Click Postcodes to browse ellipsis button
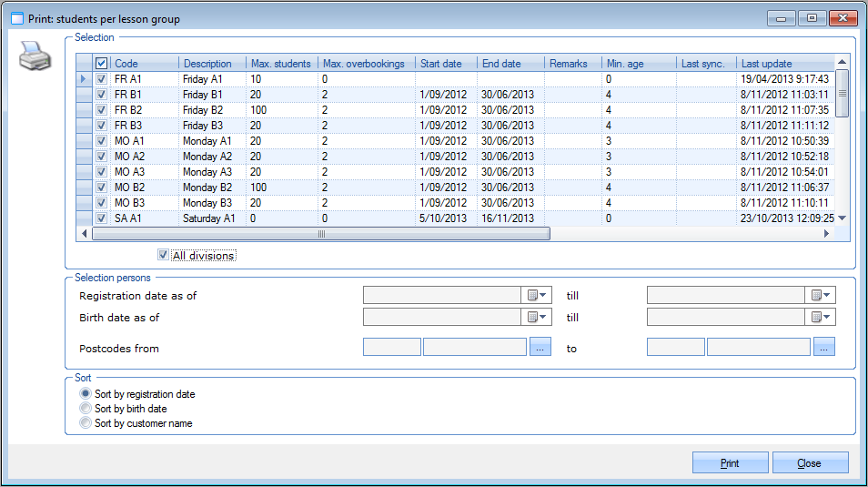Image resolution: width=868 pixels, height=487 pixels. [823, 347]
